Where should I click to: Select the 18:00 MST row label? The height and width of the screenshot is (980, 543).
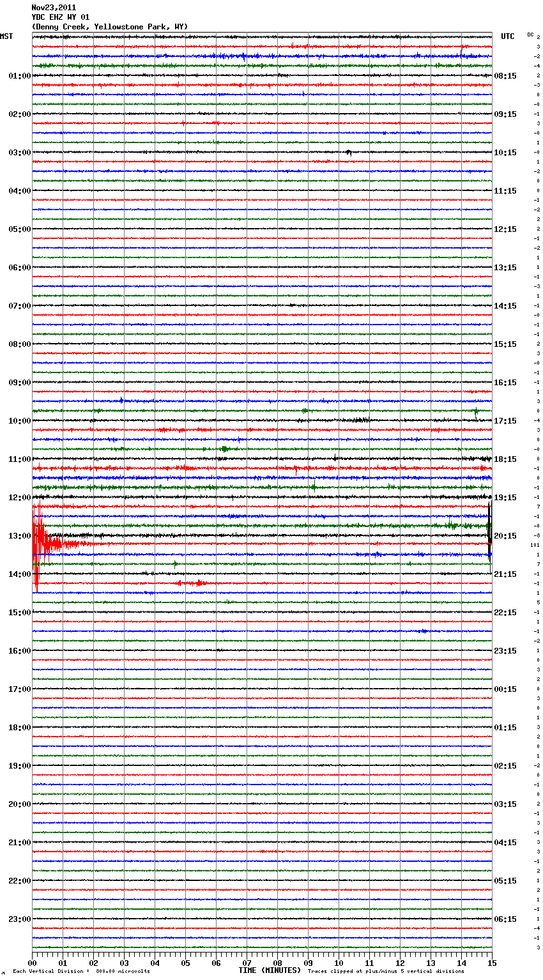pos(20,728)
